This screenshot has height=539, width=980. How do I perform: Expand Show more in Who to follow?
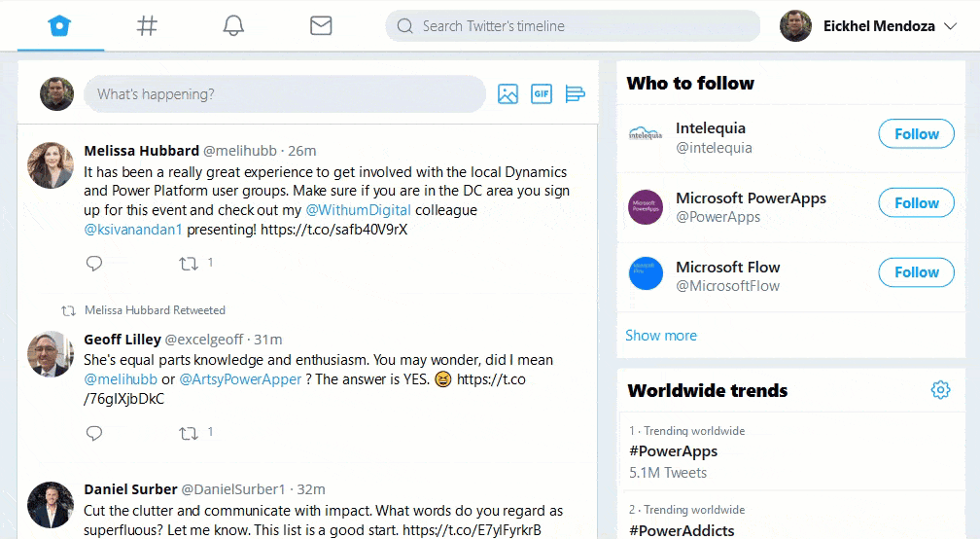pyautogui.click(x=661, y=336)
